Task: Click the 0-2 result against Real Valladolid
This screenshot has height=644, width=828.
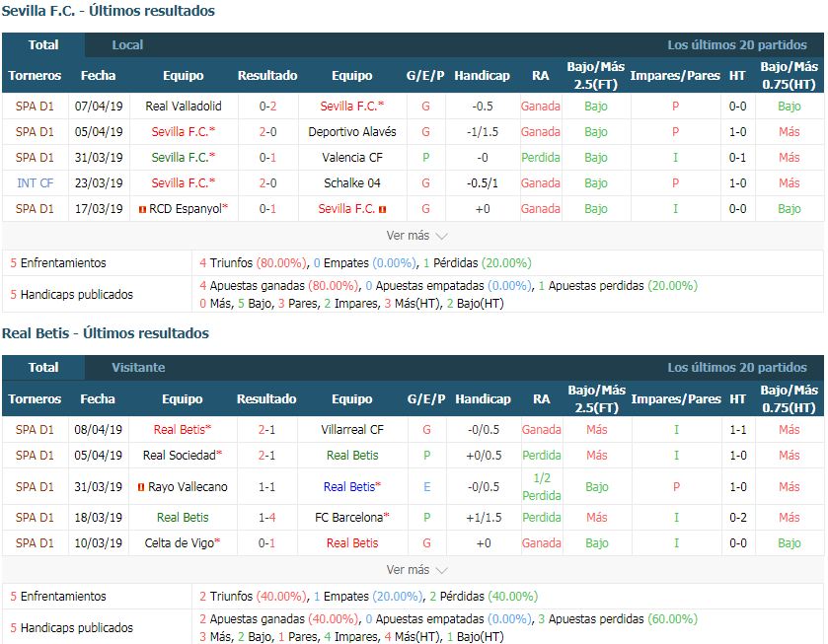Action: (267, 107)
